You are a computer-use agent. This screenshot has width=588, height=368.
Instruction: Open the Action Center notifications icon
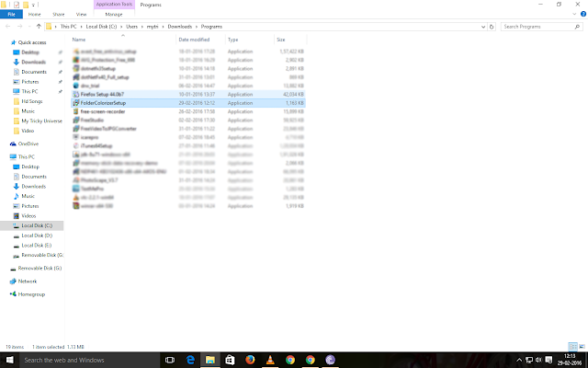(x=548, y=360)
